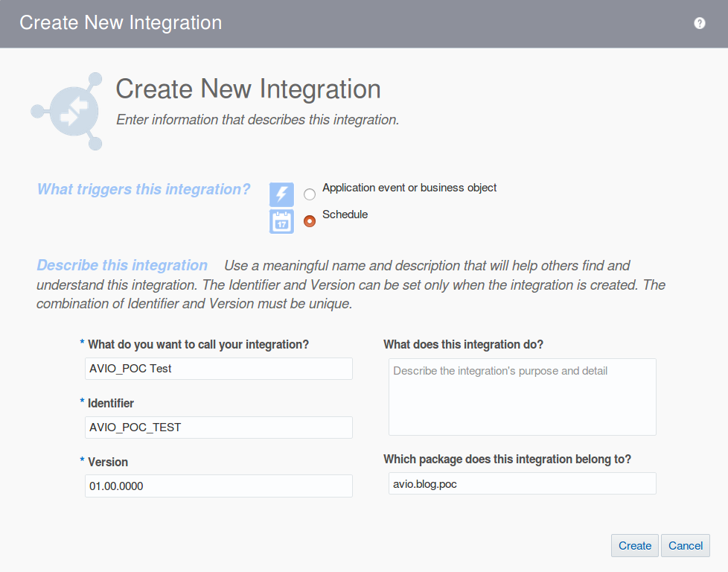Click the integration name field containing AVIO_POC Test
Viewport: 728px width, 572px height.
click(218, 368)
